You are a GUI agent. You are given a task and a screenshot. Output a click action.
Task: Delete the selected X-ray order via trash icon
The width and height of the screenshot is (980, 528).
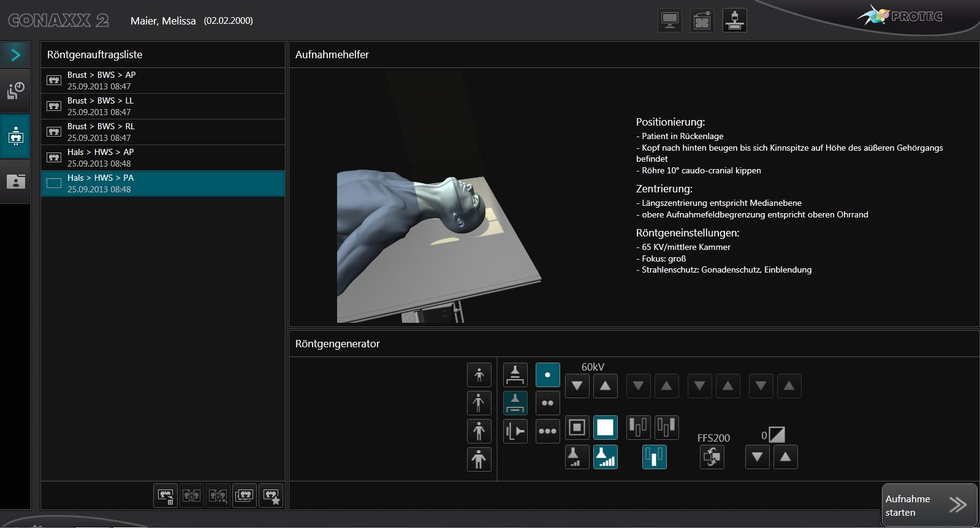coord(165,496)
